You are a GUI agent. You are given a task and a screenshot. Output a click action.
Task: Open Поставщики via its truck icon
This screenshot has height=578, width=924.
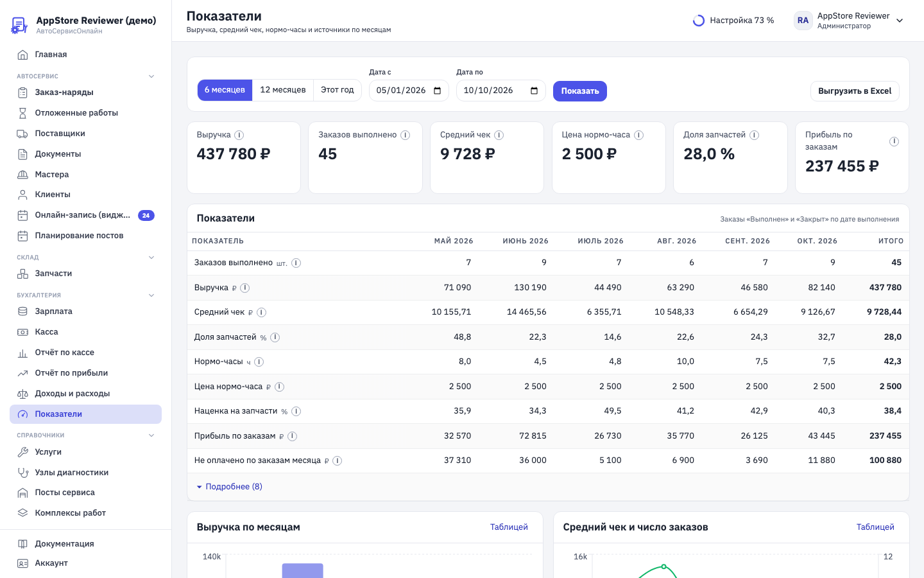(22, 134)
